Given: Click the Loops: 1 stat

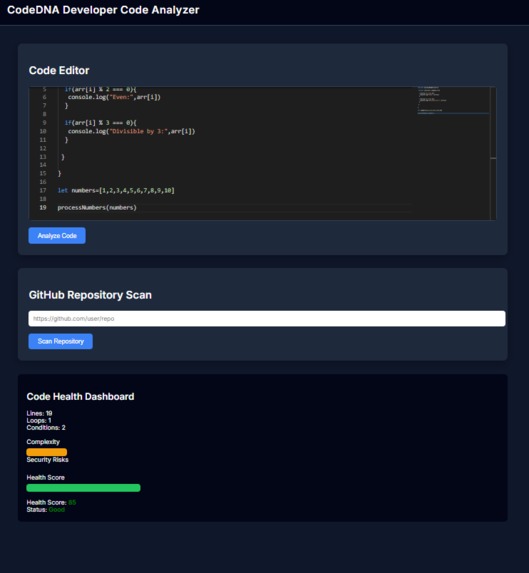Looking at the screenshot, I should tap(39, 420).
